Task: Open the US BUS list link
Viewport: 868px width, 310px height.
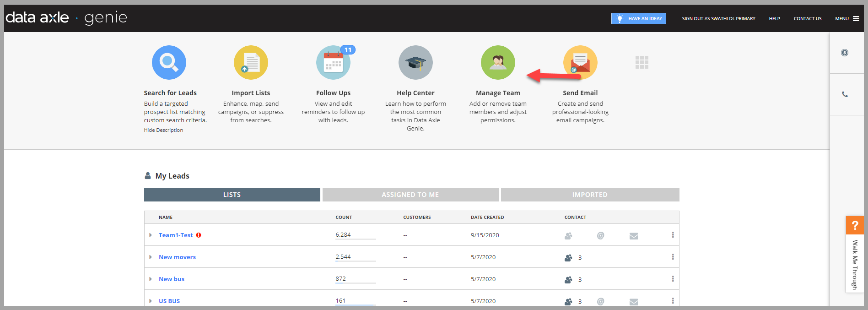Action: click(x=169, y=301)
